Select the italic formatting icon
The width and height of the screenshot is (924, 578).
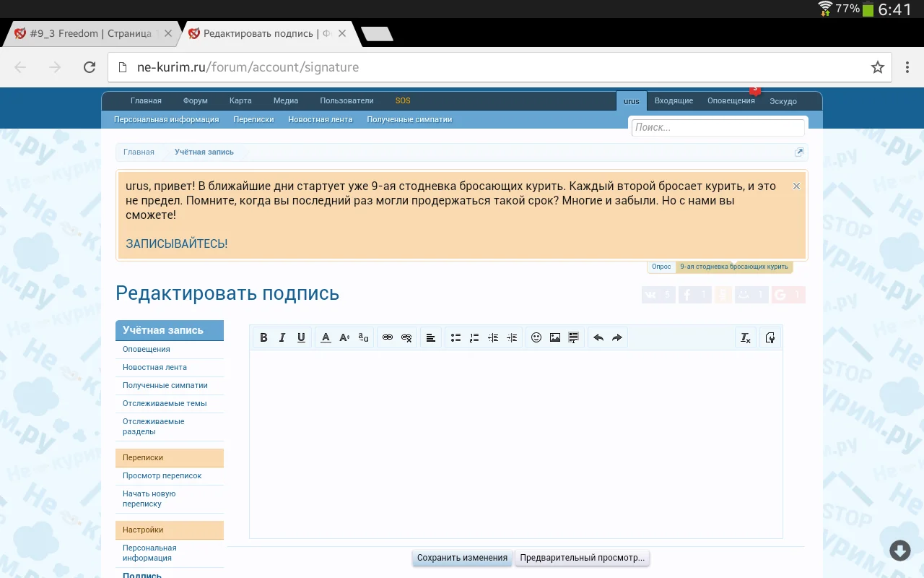(x=282, y=337)
